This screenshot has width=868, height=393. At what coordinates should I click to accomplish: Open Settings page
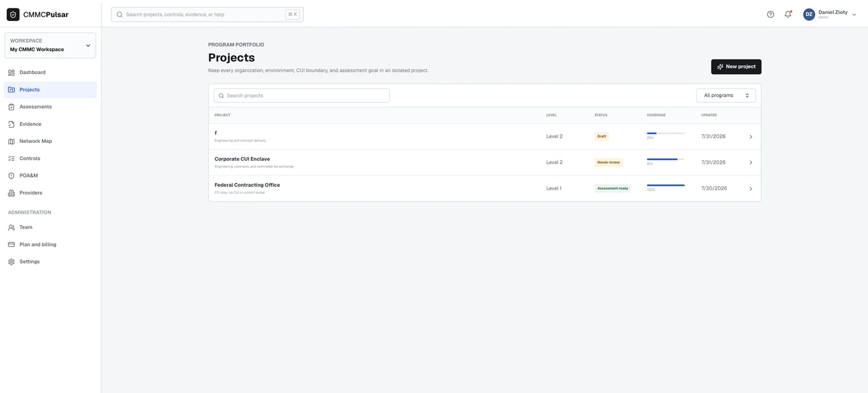point(50,262)
